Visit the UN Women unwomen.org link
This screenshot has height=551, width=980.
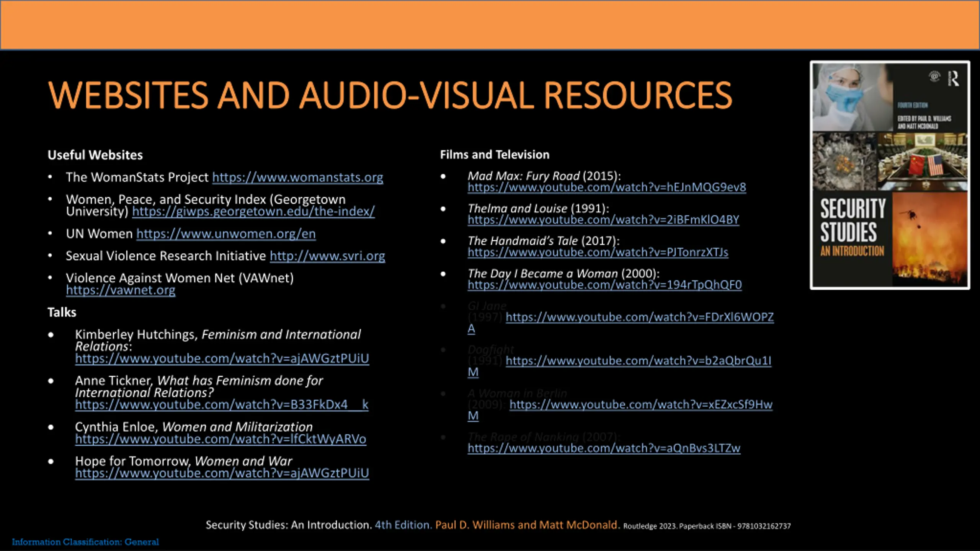tap(226, 234)
